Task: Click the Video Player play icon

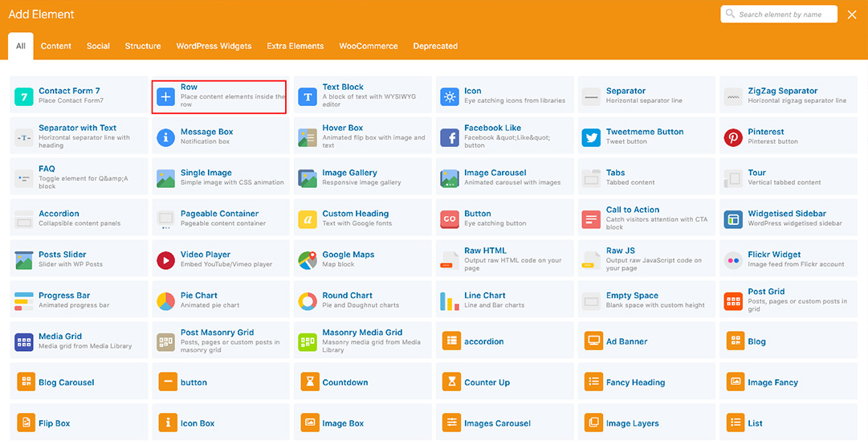Action: [166, 260]
